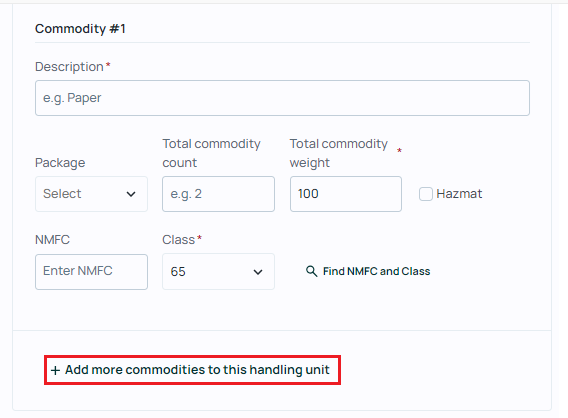This screenshot has width=568, height=418.
Task: Click the NMFC label text
Action: coord(53,240)
